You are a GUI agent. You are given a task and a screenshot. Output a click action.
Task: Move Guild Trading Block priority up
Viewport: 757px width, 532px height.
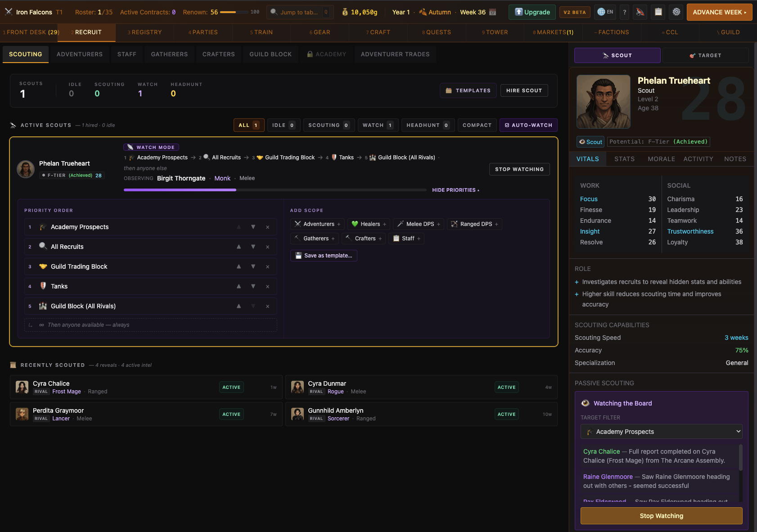click(239, 266)
